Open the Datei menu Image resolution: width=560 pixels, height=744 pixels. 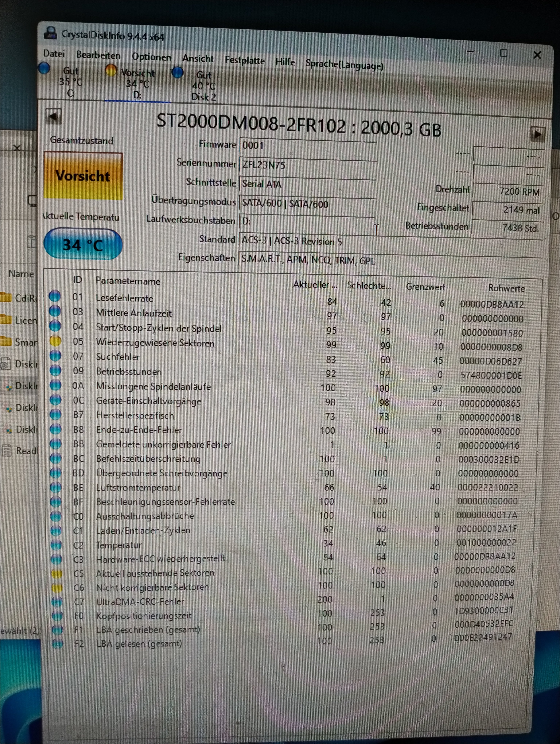[x=54, y=54]
